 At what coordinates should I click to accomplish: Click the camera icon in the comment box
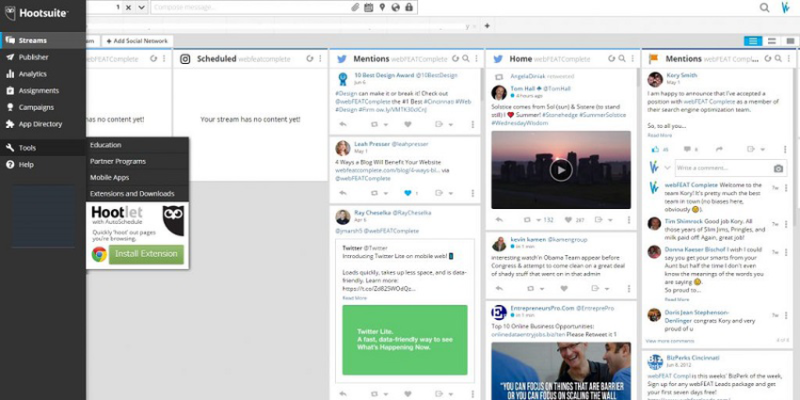778,168
